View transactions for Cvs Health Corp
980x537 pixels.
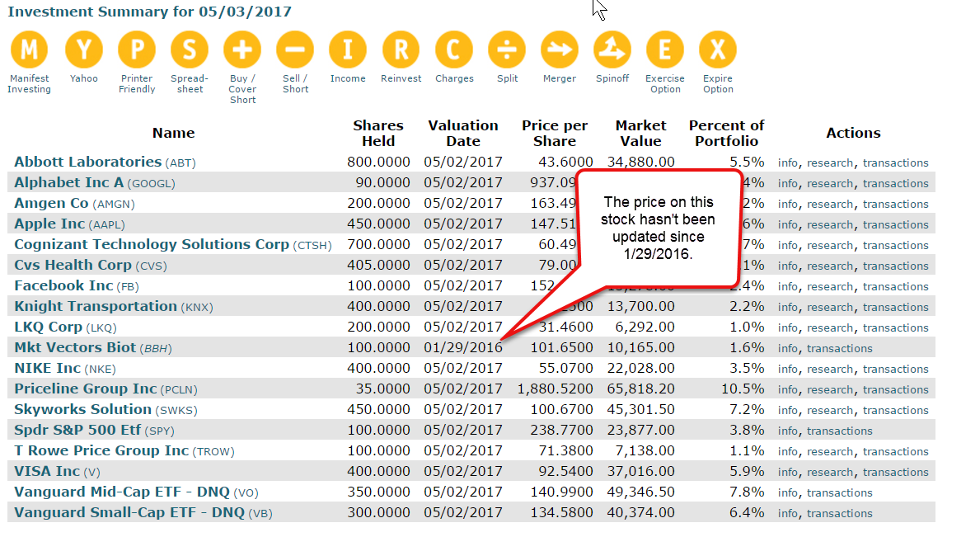tap(896, 266)
